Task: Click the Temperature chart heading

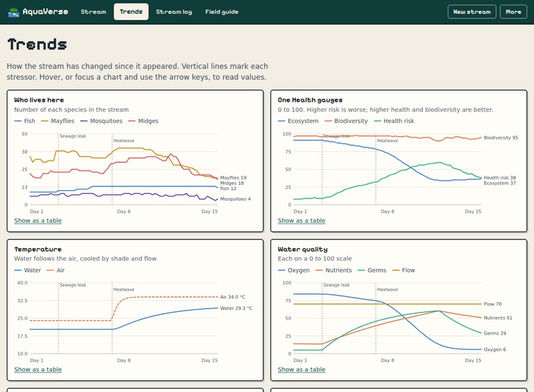Action: (38, 250)
